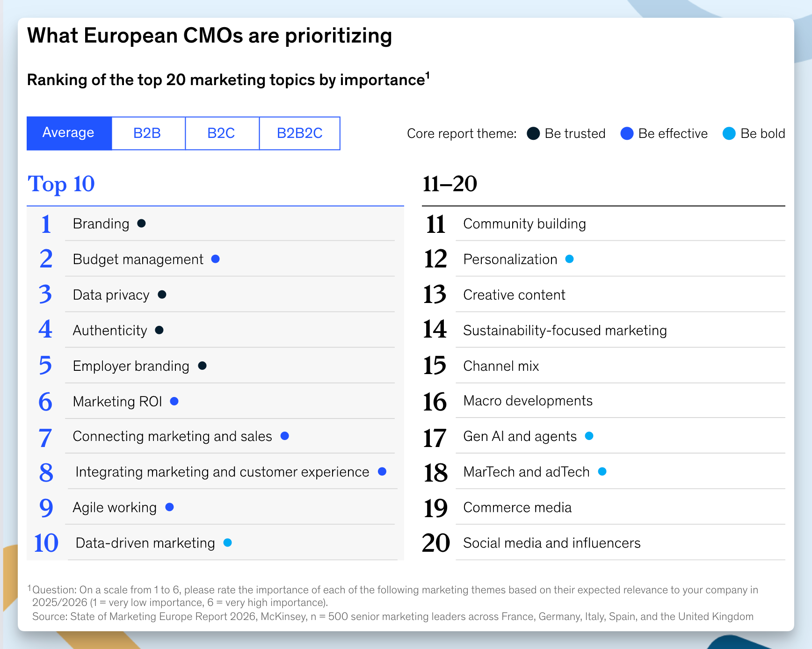Click the dot beside Marketing ROI
Image resolution: width=812 pixels, height=649 pixels.
[x=174, y=401]
